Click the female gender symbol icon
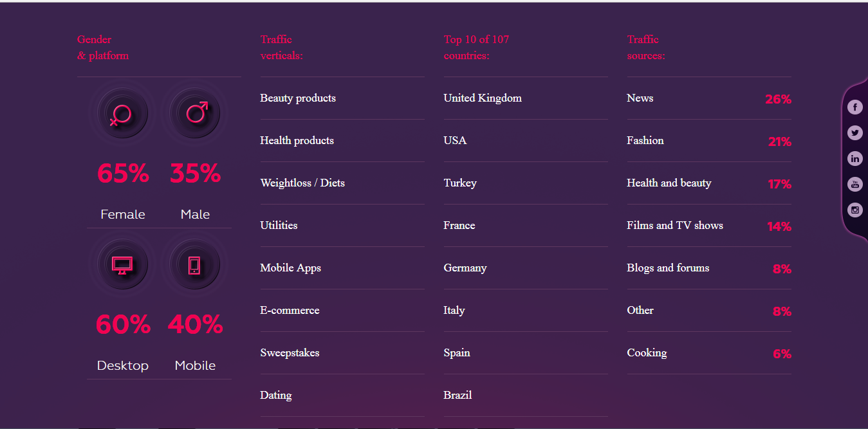Viewport: 868px width, 429px height. pos(122,114)
